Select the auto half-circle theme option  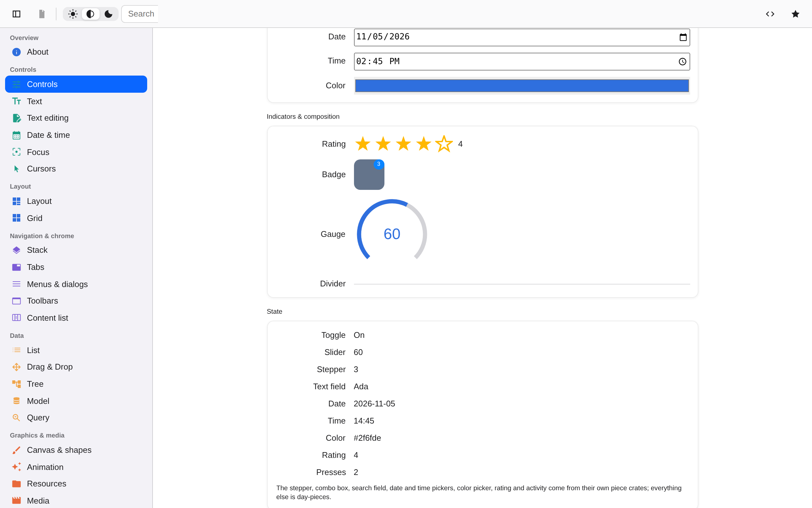pos(90,14)
